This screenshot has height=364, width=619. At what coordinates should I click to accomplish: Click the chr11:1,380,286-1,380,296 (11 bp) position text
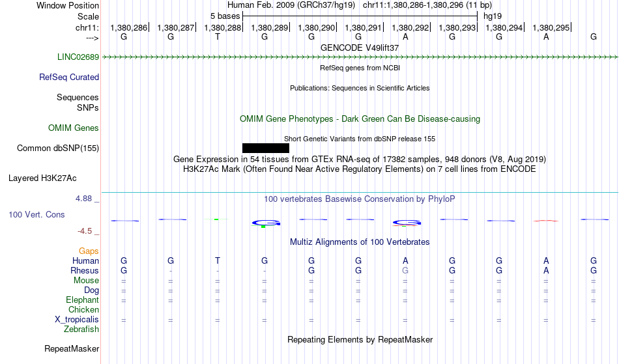[x=427, y=5]
